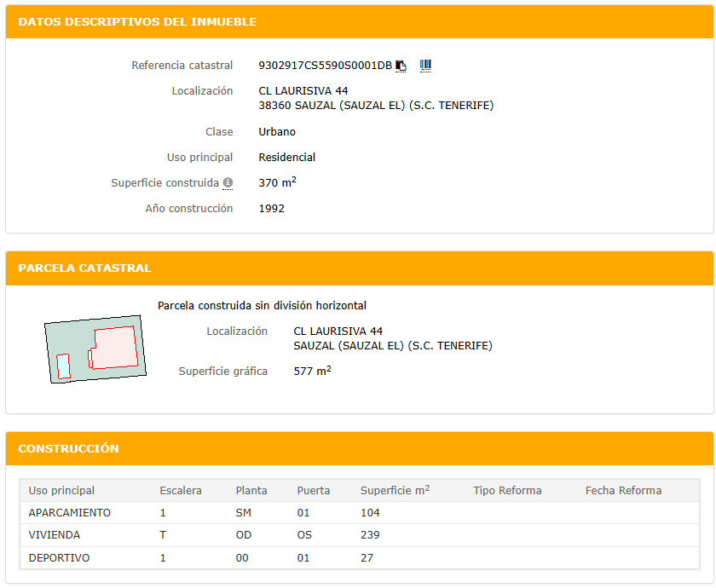The width and height of the screenshot is (716, 588).
Task: Click the Referencia catastral label
Action: [182, 66]
